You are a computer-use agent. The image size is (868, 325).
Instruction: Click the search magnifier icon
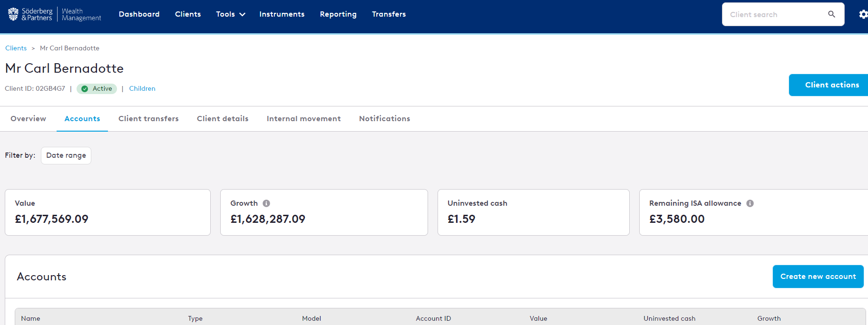(x=831, y=14)
